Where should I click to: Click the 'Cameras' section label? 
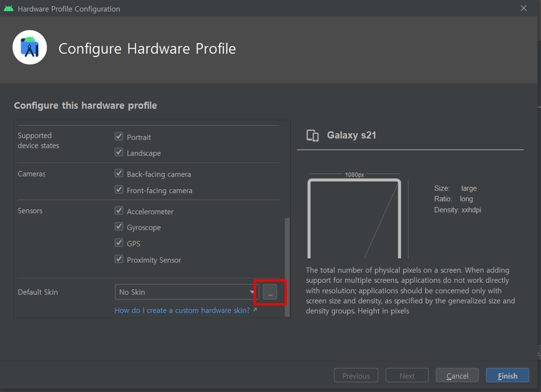point(32,174)
